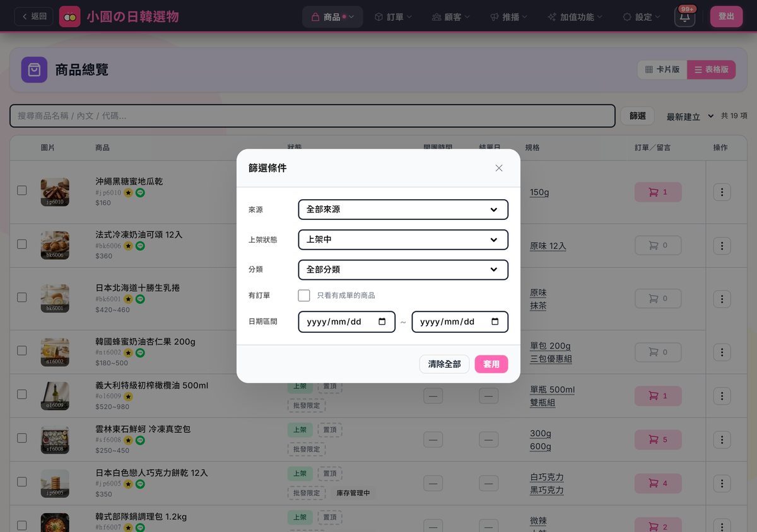Open the 上架狀態 dropdown showing 上架中

tap(403, 240)
